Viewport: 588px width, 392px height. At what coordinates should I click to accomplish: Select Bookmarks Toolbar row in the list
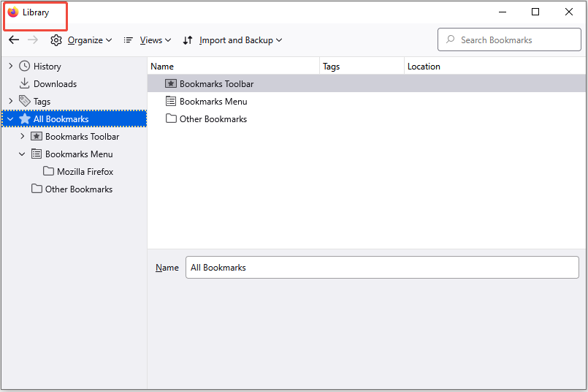pos(367,83)
